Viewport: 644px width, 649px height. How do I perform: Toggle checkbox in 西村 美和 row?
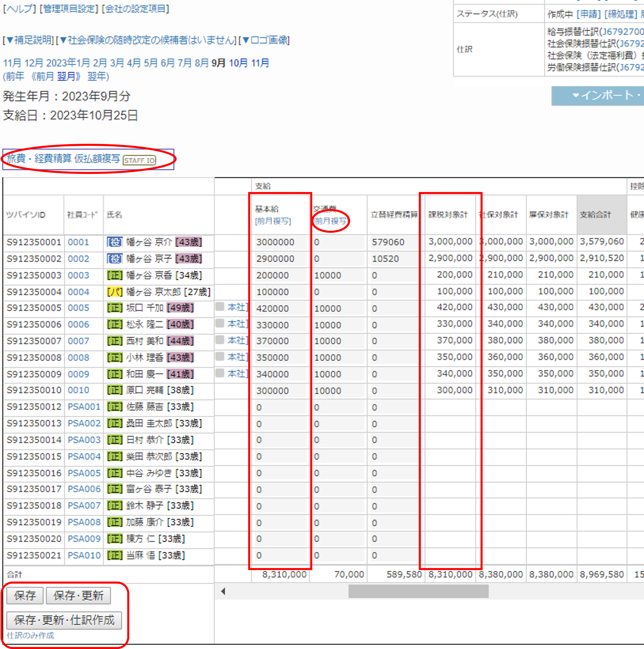[220, 340]
